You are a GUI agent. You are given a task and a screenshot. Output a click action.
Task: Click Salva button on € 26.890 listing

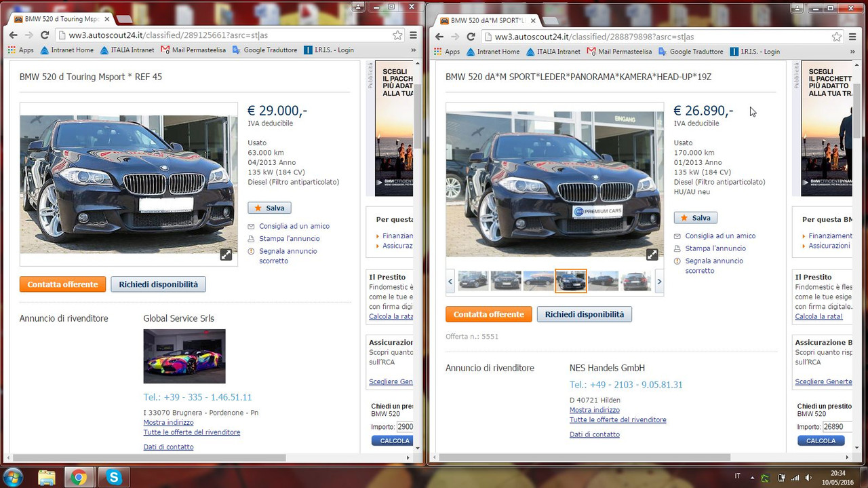point(695,218)
